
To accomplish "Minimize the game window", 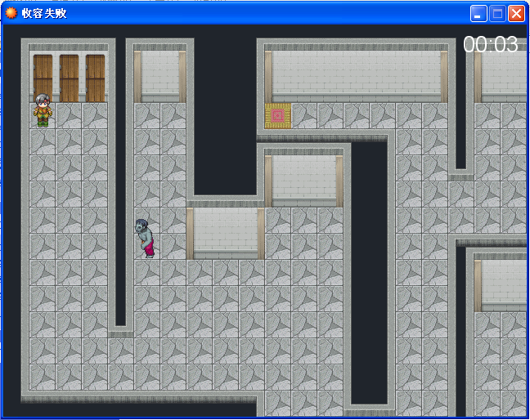I will [478, 14].
